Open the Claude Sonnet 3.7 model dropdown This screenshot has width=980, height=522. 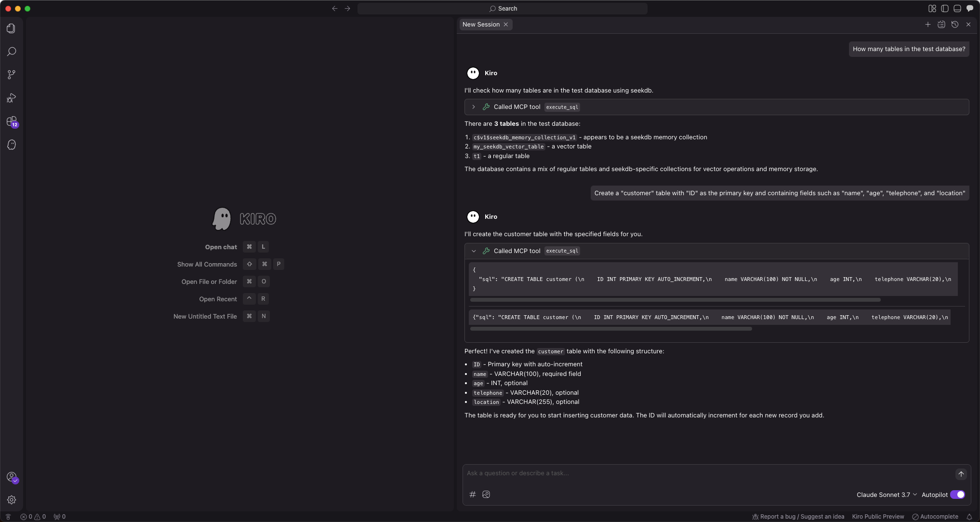887,495
